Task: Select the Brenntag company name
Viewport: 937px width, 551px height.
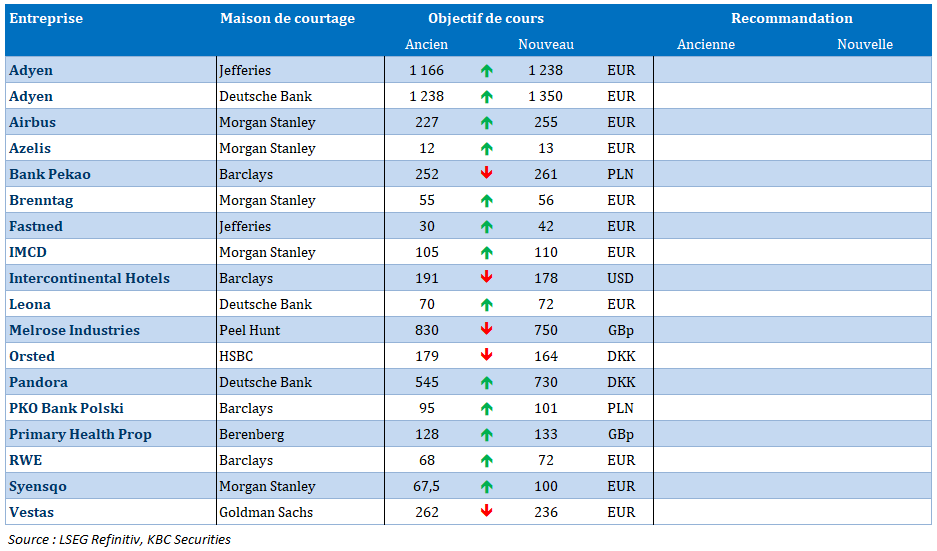Action: click(x=41, y=201)
